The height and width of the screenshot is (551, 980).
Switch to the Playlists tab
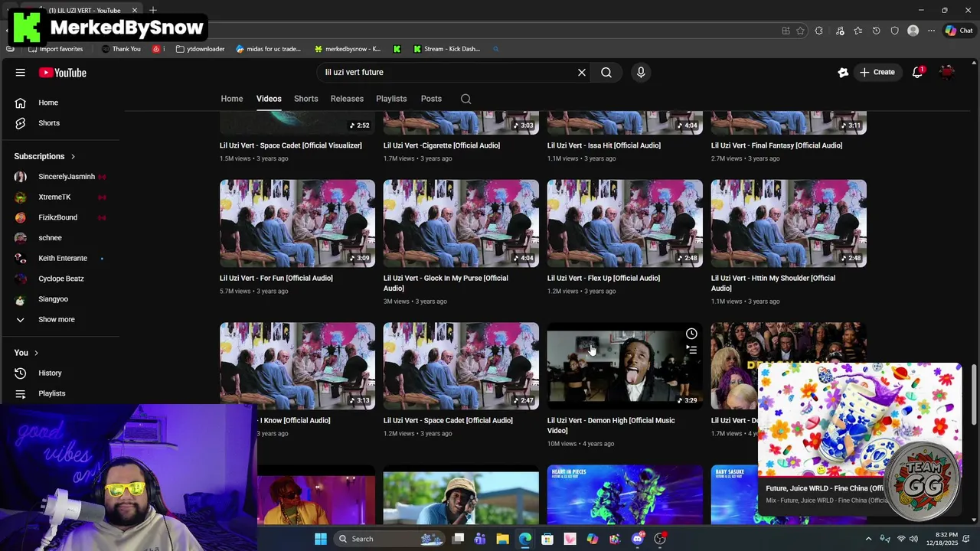pyautogui.click(x=391, y=99)
